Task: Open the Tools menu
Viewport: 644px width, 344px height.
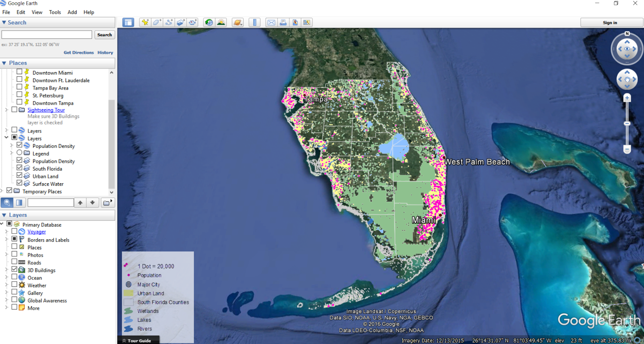Action: click(55, 12)
